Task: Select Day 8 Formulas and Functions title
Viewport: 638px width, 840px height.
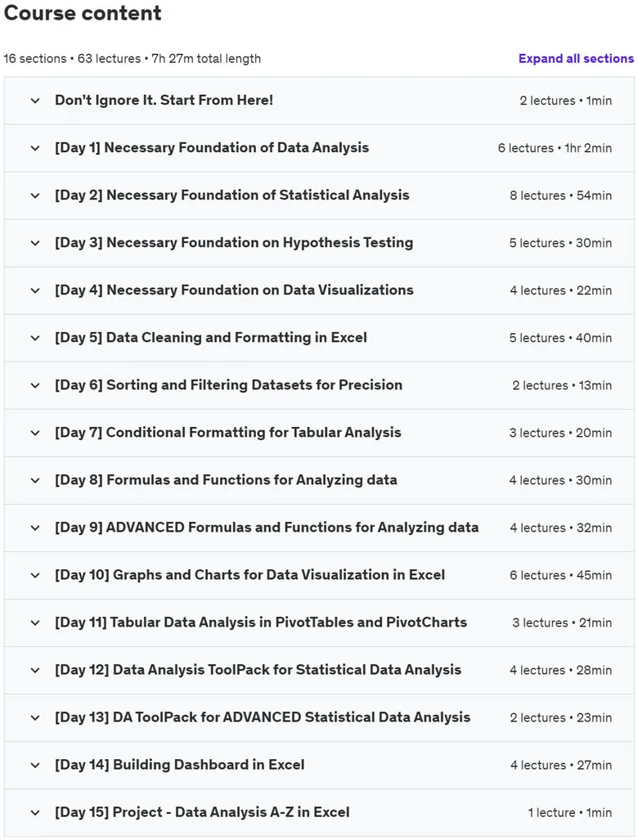Action: [226, 480]
